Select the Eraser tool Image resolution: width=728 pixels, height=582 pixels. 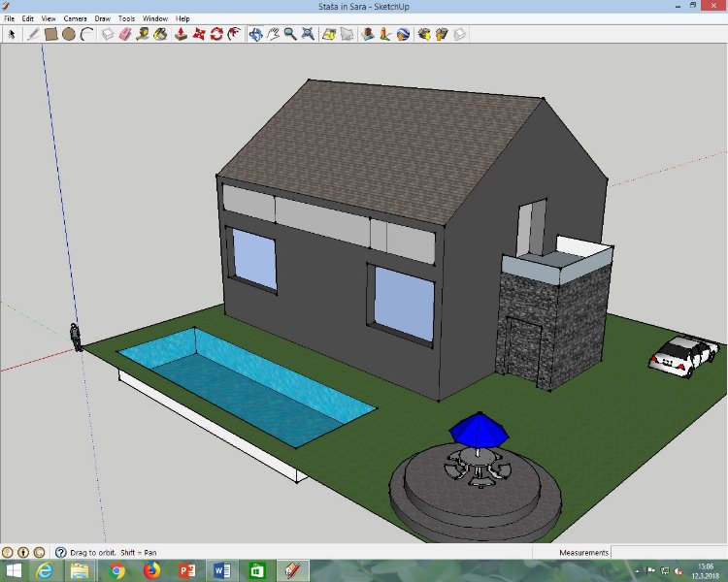point(125,34)
